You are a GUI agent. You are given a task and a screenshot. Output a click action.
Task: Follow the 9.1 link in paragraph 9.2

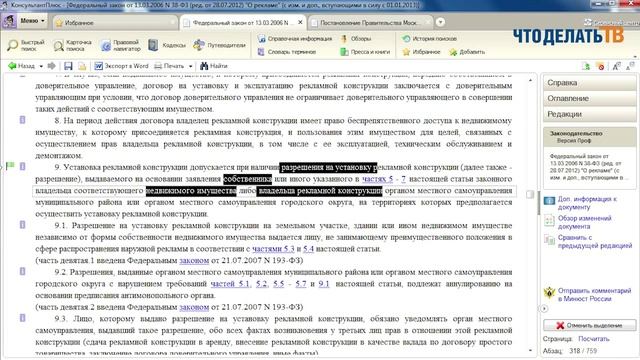click(x=324, y=284)
